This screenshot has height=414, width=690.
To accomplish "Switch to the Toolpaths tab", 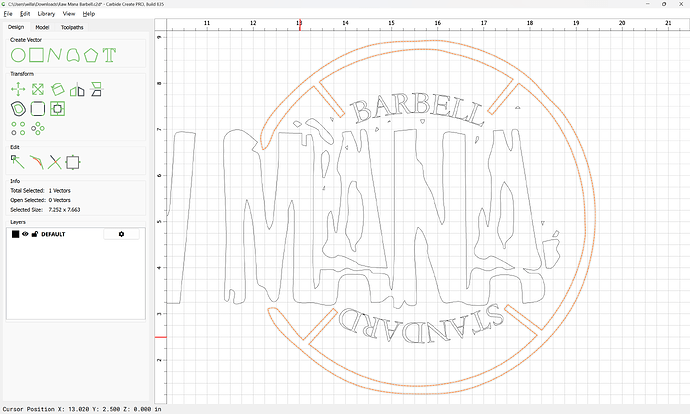I will 72,27.
